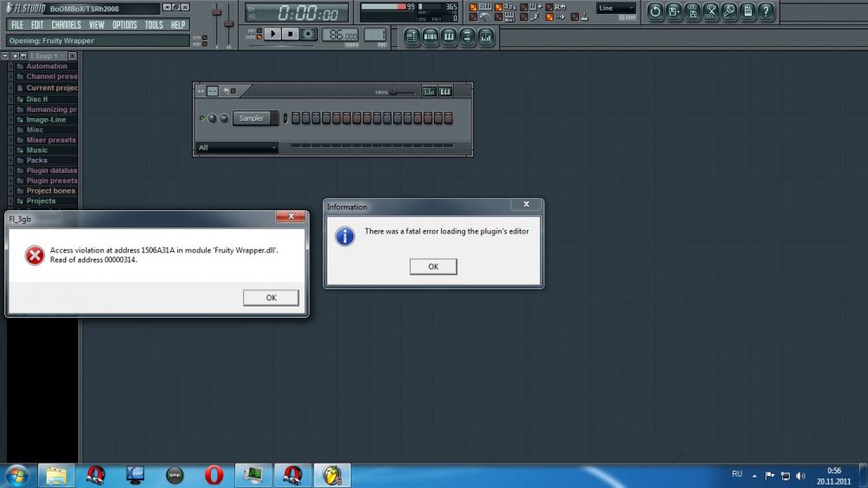Click the audio editor scissors icon

(711, 11)
